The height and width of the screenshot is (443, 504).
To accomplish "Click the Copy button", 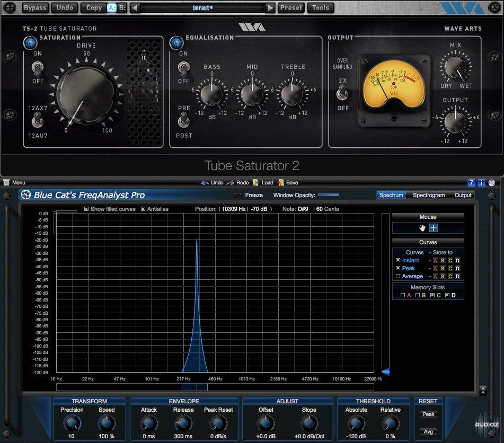I will point(94,8).
